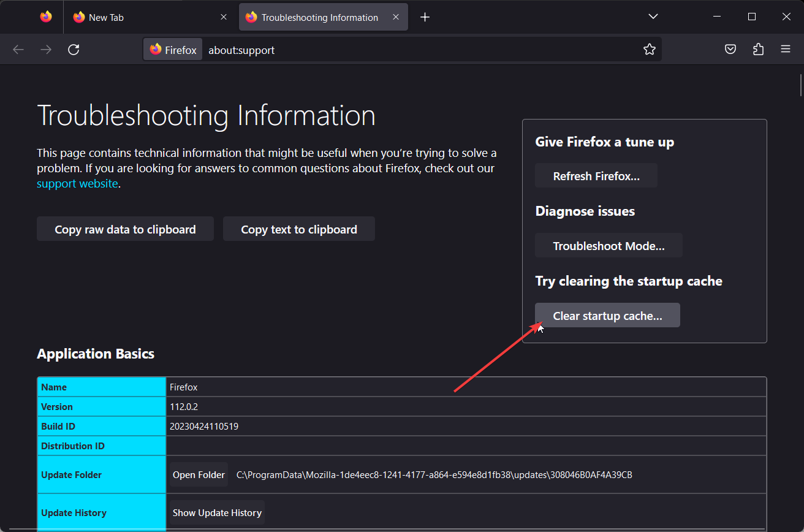The height and width of the screenshot is (532, 804).
Task: Open the Firefox hamburger application menu
Action: [x=786, y=50]
